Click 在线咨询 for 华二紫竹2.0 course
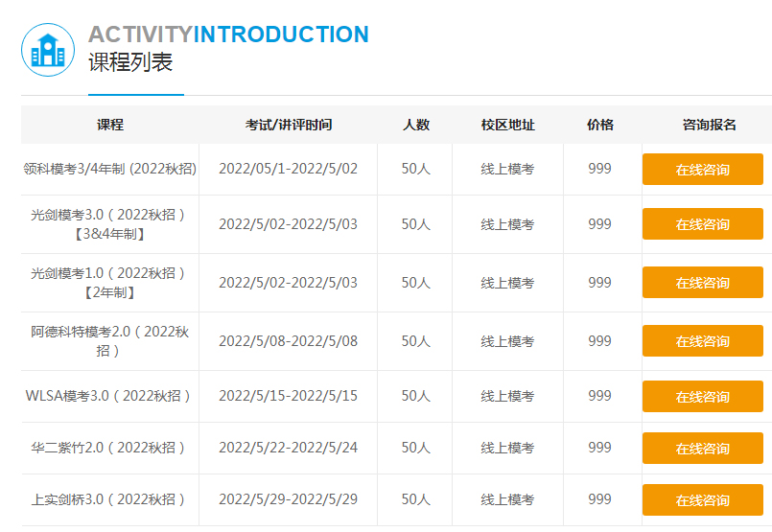This screenshot has width=772, height=532. 702,449
